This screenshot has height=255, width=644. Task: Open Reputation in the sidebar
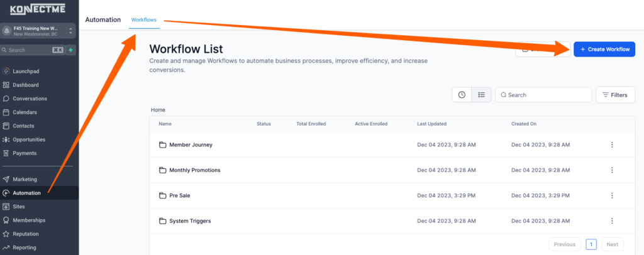click(25, 234)
